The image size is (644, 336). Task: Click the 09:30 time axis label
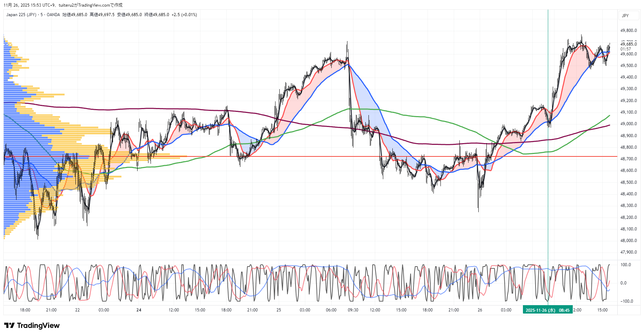tap(353, 310)
